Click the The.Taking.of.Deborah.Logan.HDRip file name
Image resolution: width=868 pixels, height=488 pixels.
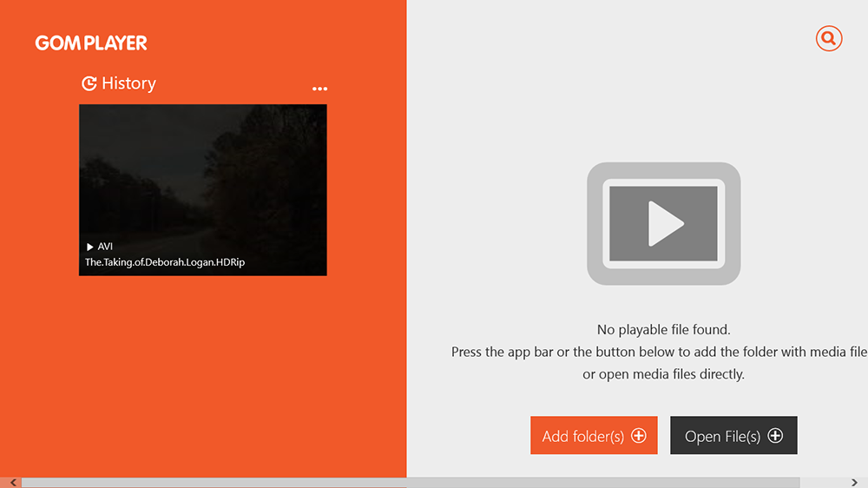click(165, 262)
